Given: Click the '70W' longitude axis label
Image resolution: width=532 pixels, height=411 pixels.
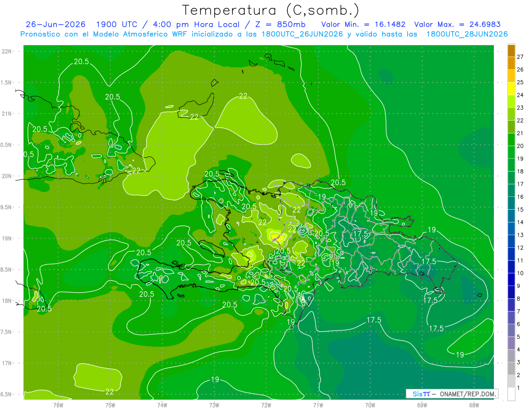Looking at the screenshot, I should [370, 405].
